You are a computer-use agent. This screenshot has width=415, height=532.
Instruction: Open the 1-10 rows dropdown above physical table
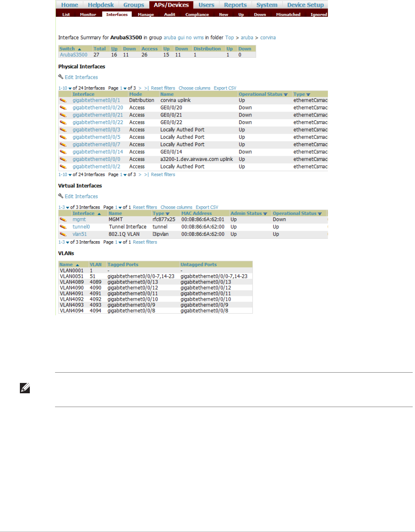[65, 88]
